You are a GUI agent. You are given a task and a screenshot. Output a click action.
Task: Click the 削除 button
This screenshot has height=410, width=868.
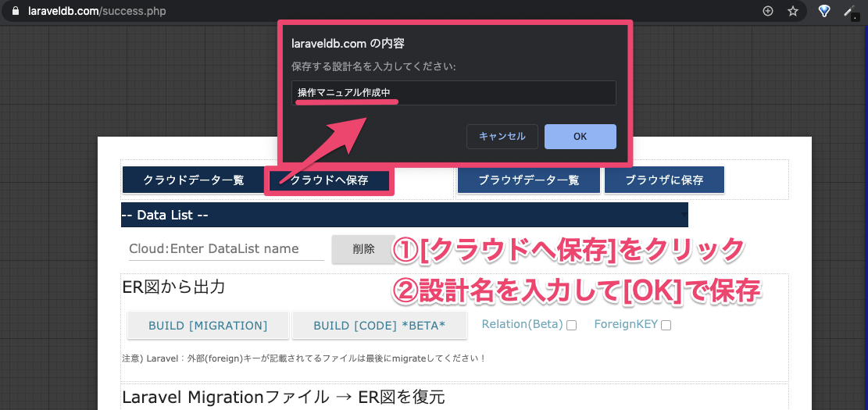click(363, 249)
